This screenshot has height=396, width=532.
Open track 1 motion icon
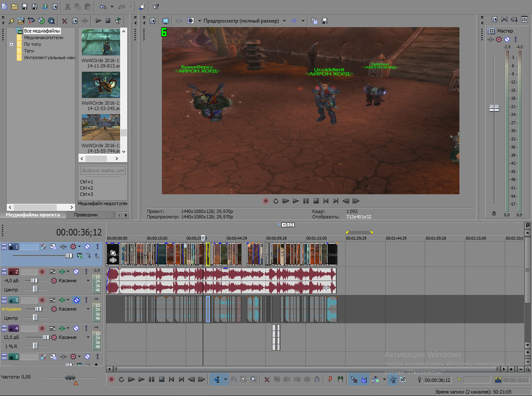click(43, 247)
